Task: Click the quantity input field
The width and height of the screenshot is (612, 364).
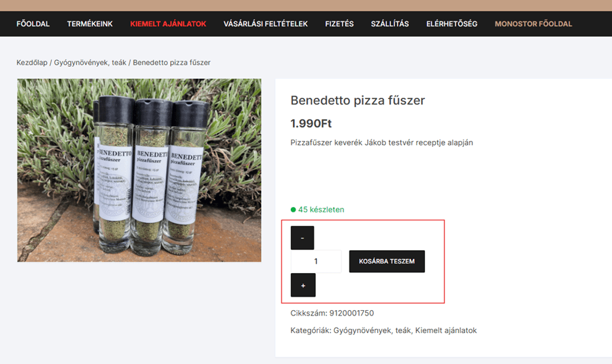Action: click(316, 261)
